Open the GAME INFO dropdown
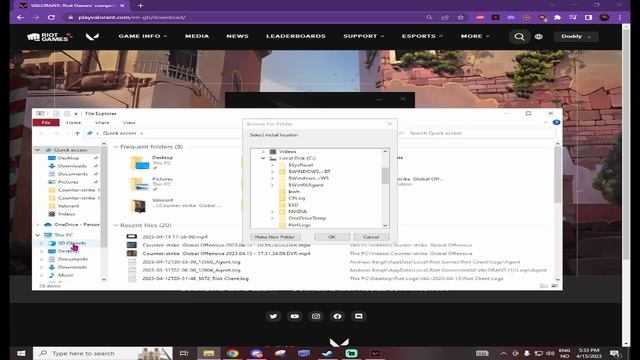Screen dimensions: 640x360 (143, 36)
